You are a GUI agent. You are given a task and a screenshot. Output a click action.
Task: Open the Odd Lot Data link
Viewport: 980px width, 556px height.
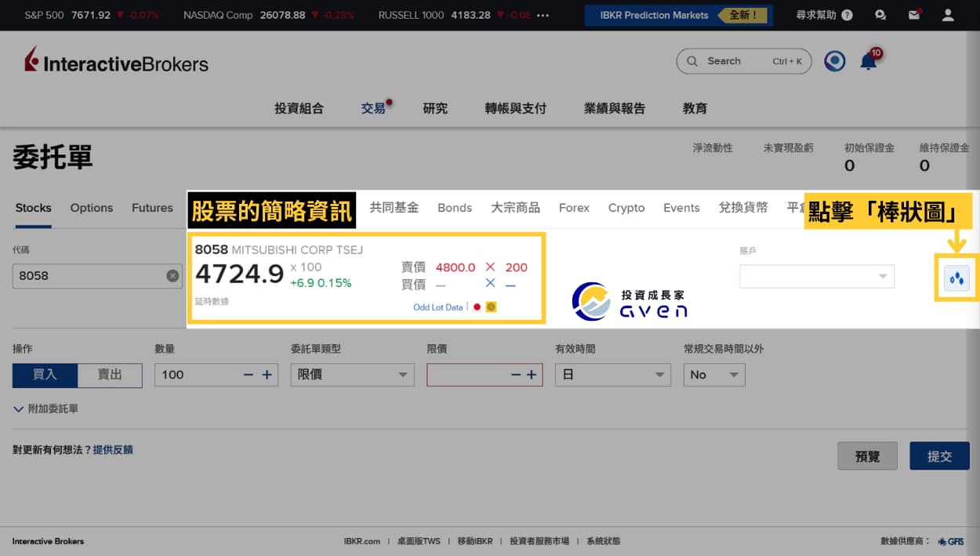[x=437, y=307]
